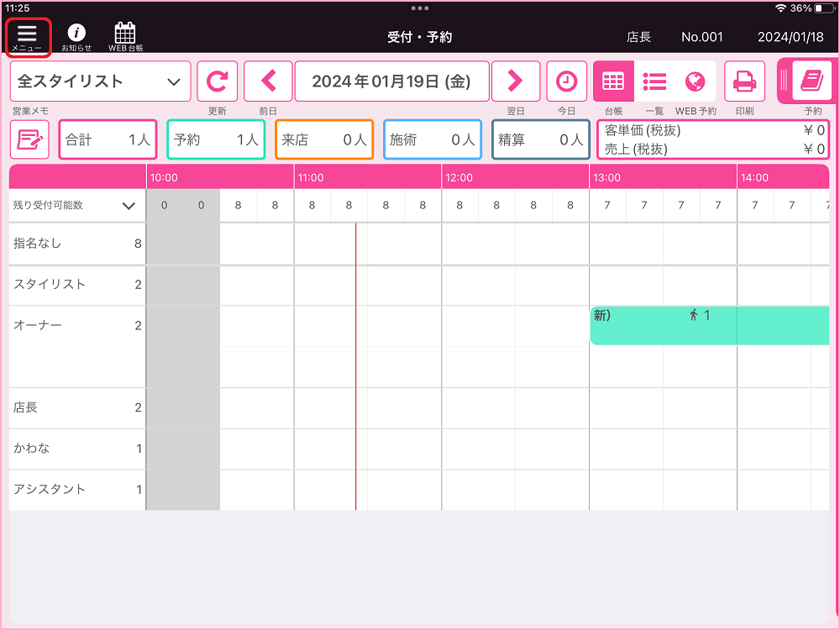Switch to 台帳 grid view

pos(613,81)
